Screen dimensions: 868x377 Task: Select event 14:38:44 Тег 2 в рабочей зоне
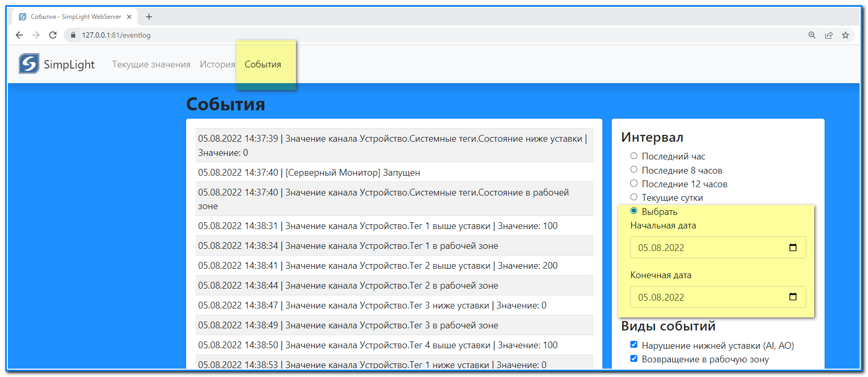394,285
